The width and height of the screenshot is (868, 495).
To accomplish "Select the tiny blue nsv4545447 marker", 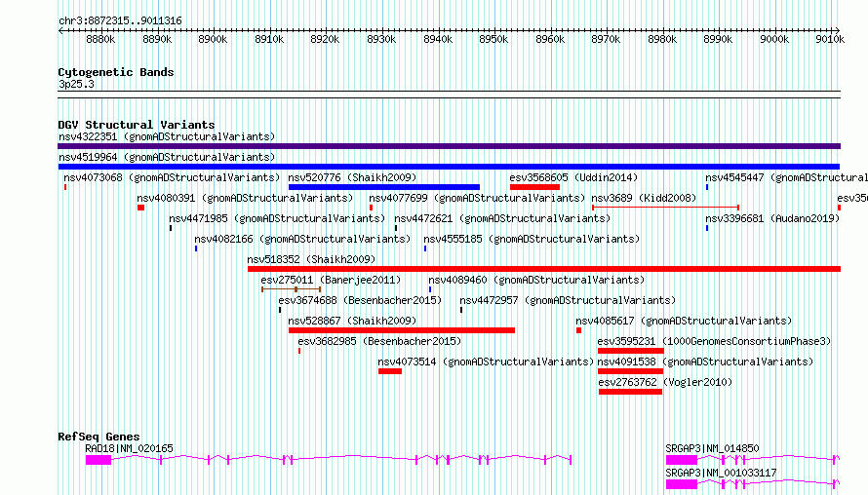I will [x=707, y=187].
